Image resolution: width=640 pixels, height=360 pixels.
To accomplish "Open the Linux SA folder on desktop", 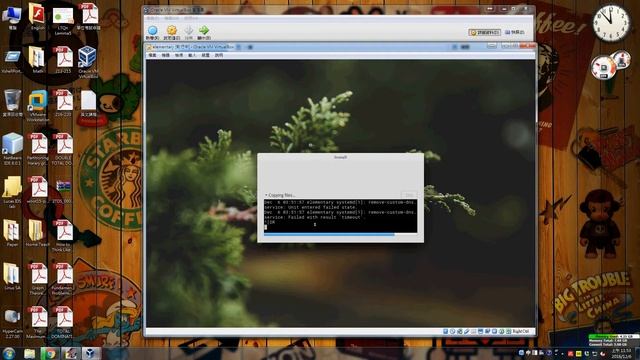I will [12, 277].
